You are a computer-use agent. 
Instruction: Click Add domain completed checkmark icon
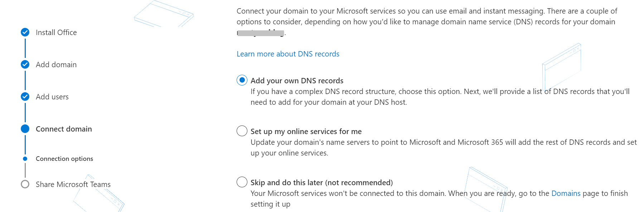(25, 64)
